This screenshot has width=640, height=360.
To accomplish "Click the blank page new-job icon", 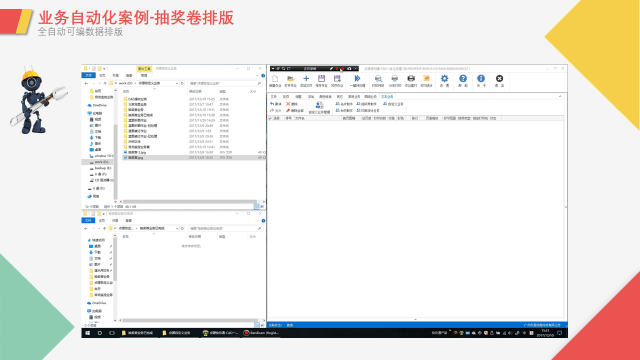I will (x=275, y=79).
